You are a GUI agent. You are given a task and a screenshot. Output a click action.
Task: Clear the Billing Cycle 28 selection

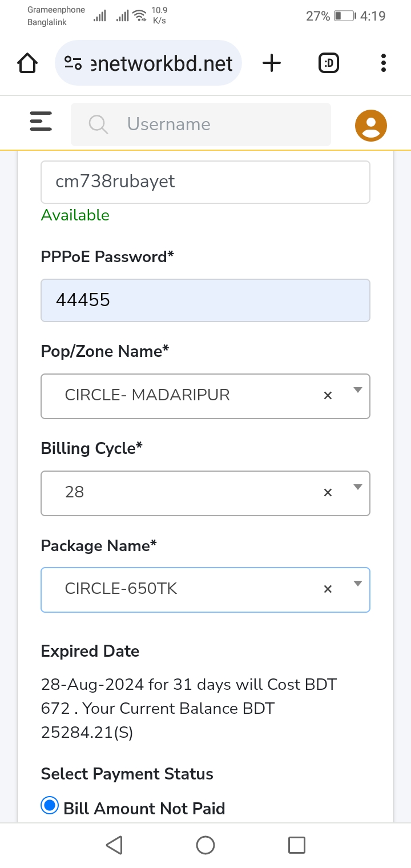tap(328, 492)
